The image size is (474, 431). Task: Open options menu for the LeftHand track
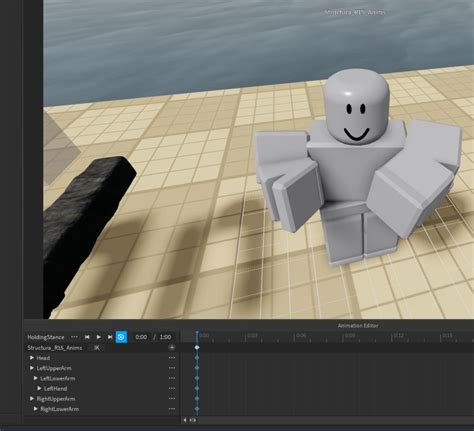point(172,388)
